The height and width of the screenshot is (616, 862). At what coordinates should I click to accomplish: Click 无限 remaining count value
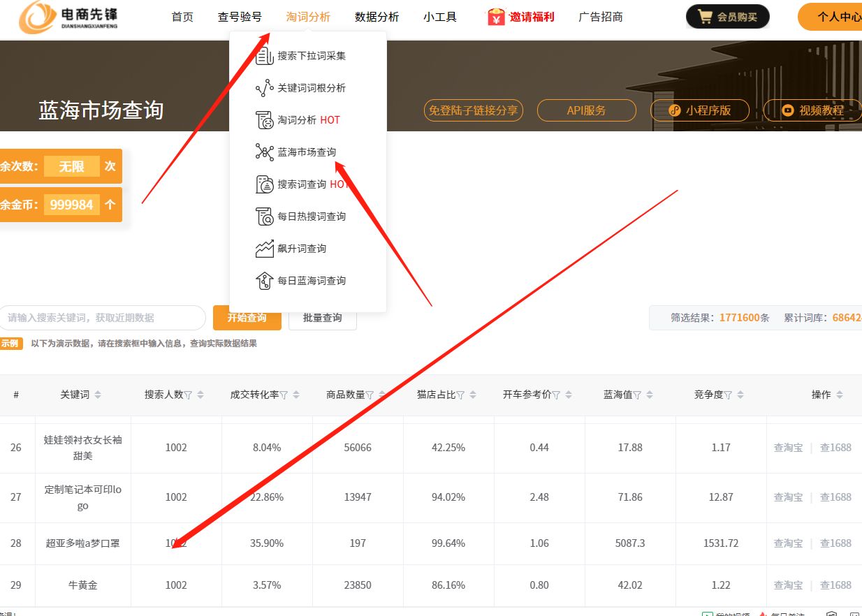pyautogui.click(x=72, y=167)
